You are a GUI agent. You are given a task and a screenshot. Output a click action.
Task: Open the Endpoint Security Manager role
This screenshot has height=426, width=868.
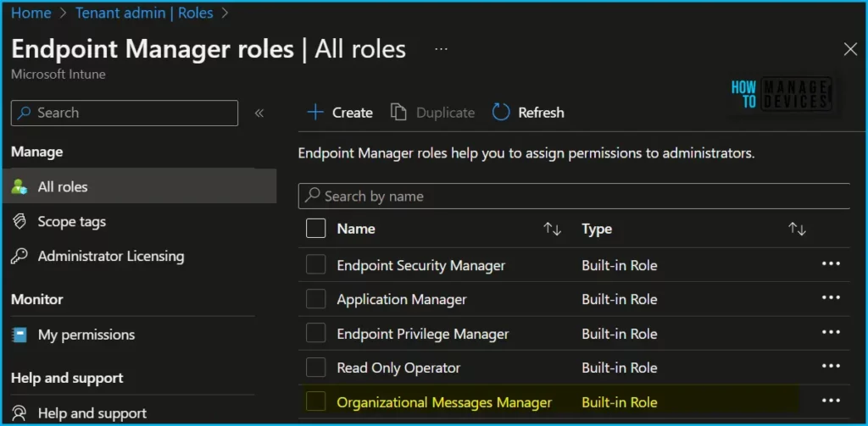pyautogui.click(x=420, y=265)
